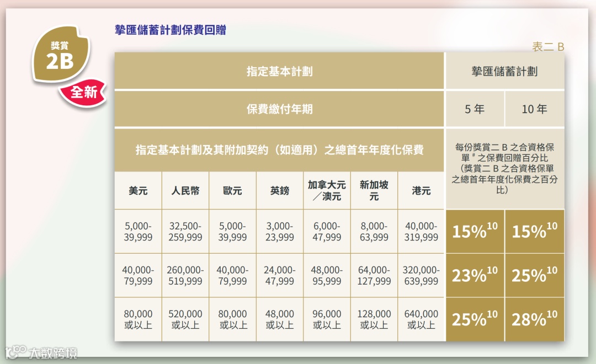Click the 24,000-47,999 cell

click(280, 275)
